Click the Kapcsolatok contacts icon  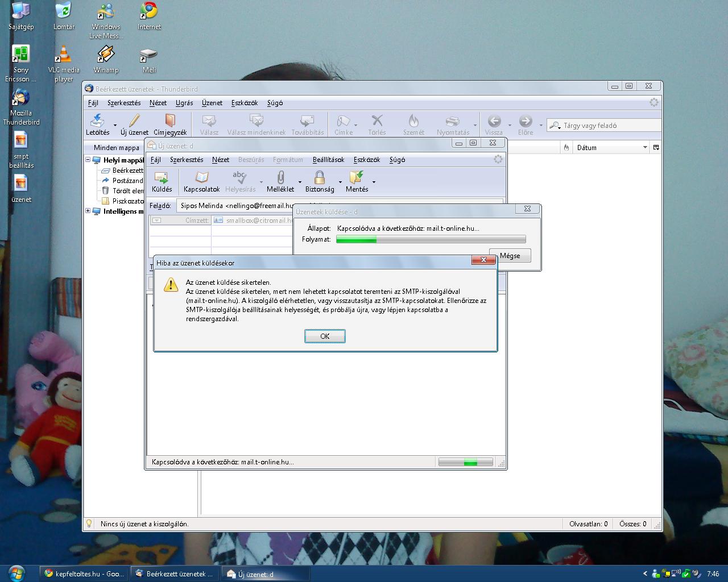(x=201, y=177)
